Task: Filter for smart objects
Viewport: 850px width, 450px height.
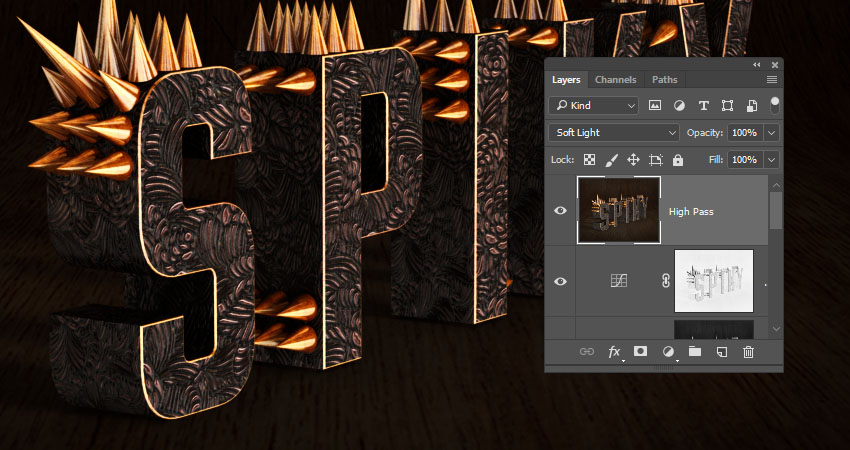Action: pyautogui.click(x=751, y=106)
